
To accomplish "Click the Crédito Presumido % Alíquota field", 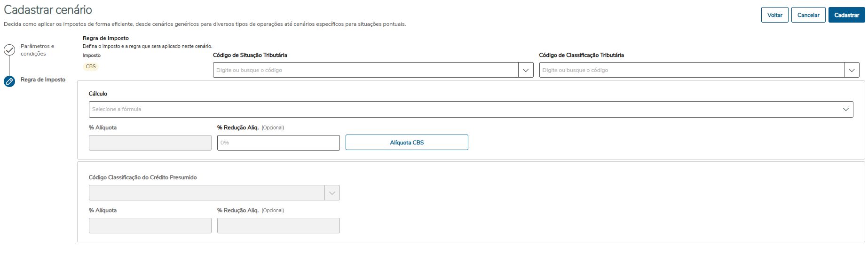I will pyautogui.click(x=150, y=226).
